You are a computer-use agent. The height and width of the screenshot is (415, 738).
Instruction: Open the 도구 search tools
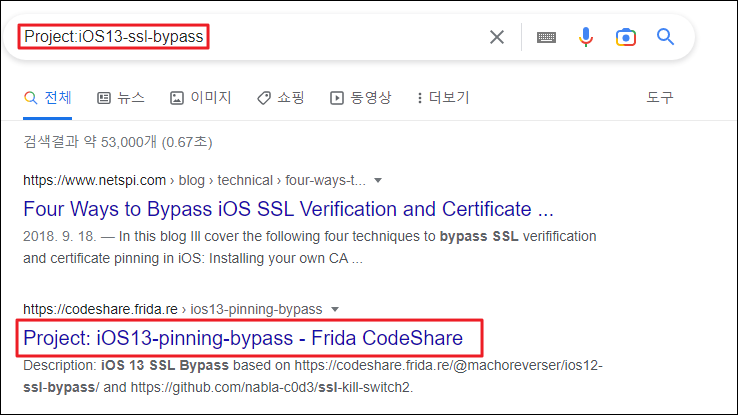coord(659,97)
